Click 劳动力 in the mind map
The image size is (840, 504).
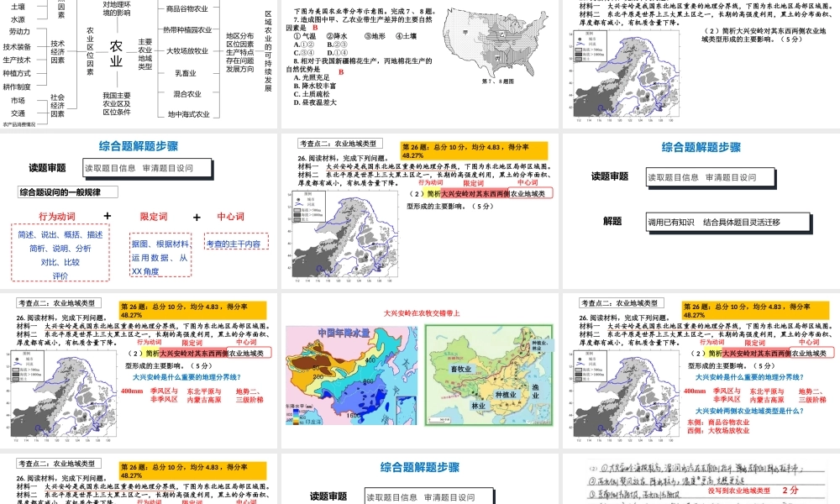coord(20,32)
